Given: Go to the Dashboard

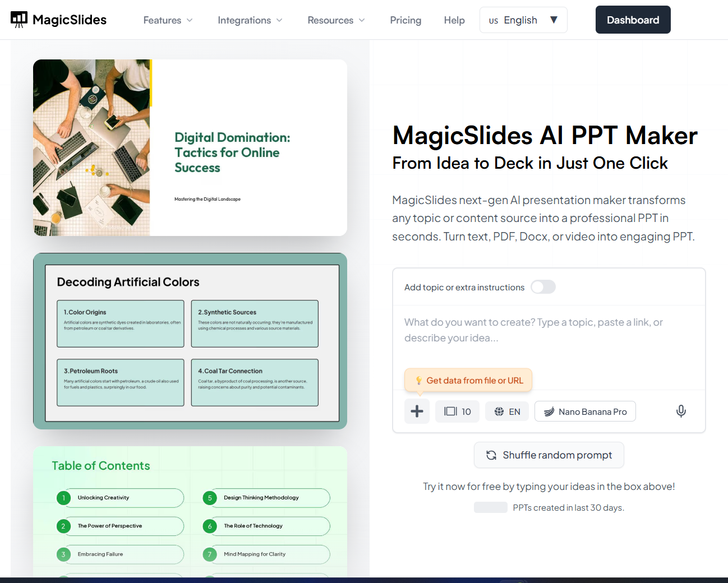Looking at the screenshot, I should [x=633, y=20].
